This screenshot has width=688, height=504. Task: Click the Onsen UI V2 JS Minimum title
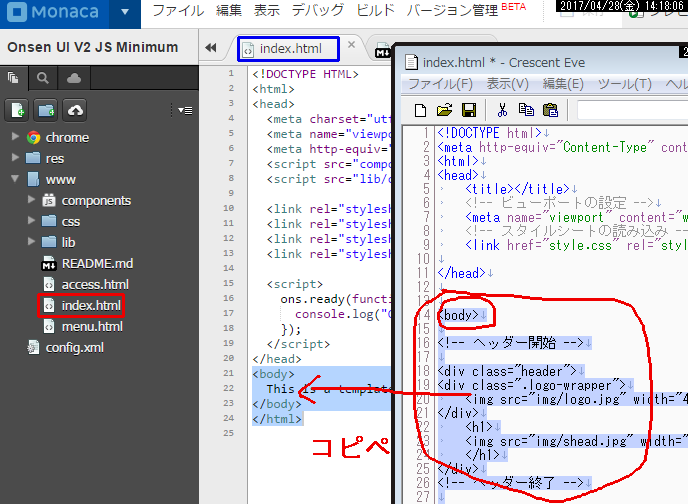tap(93, 47)
